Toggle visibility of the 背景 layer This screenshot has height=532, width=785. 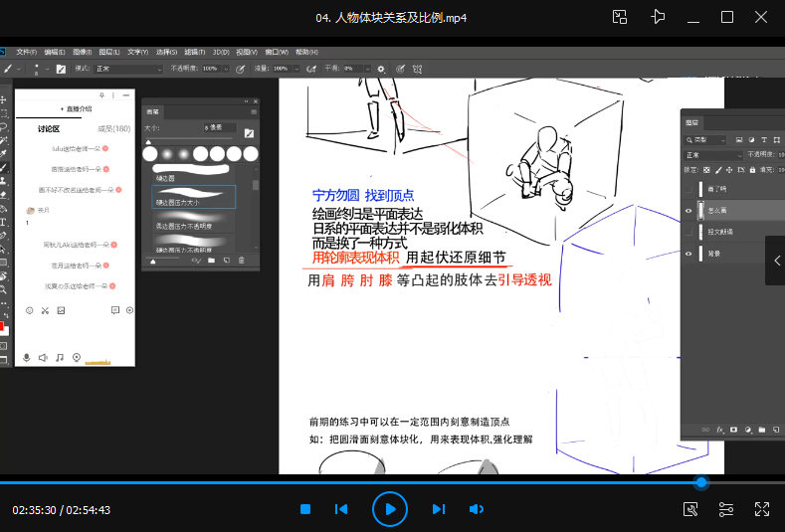688,254
